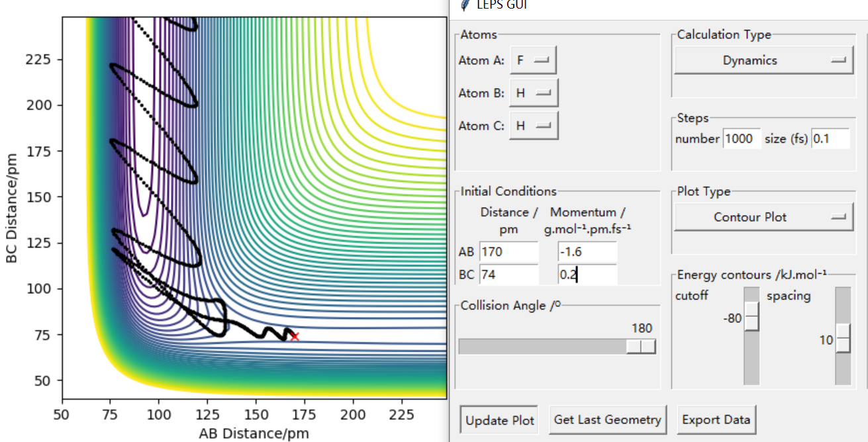
Task: Open the Atom C dropdown showing H
Action: 534,126
